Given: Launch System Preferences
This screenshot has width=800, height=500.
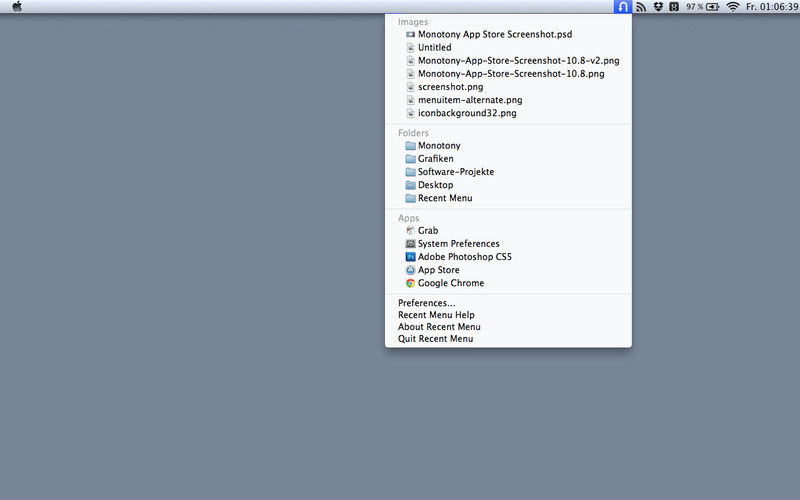Looking at the screenshot, I should pyautogui.click(x=508, y=244).
